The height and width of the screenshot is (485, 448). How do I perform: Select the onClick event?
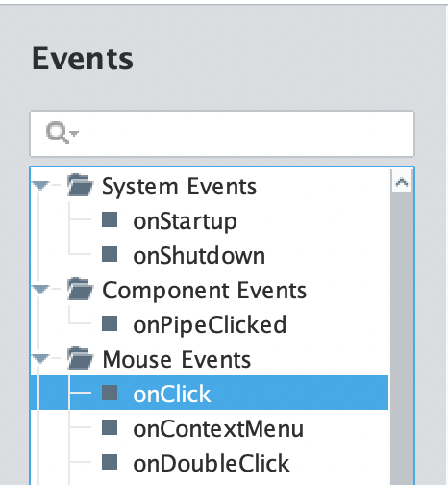(210, 393)
